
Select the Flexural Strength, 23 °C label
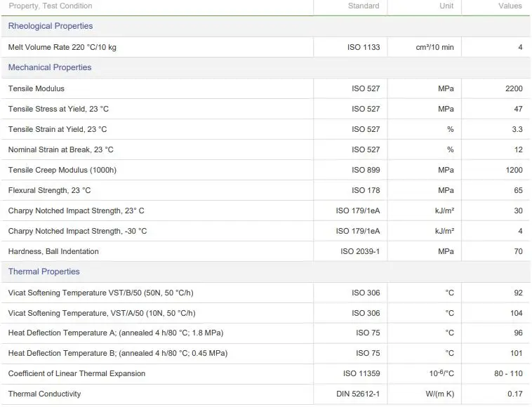[x=49, y=190]
